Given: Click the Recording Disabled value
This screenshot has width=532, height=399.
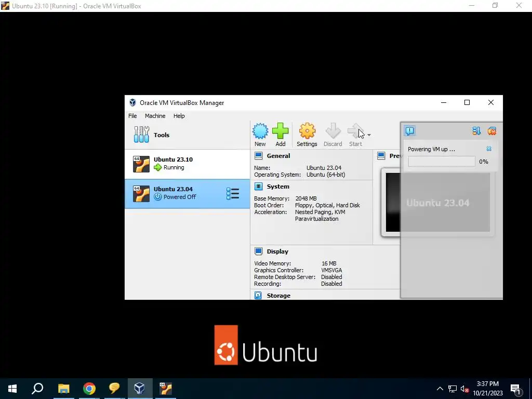Looking at the screenshot, I should [x=331, y=284].
